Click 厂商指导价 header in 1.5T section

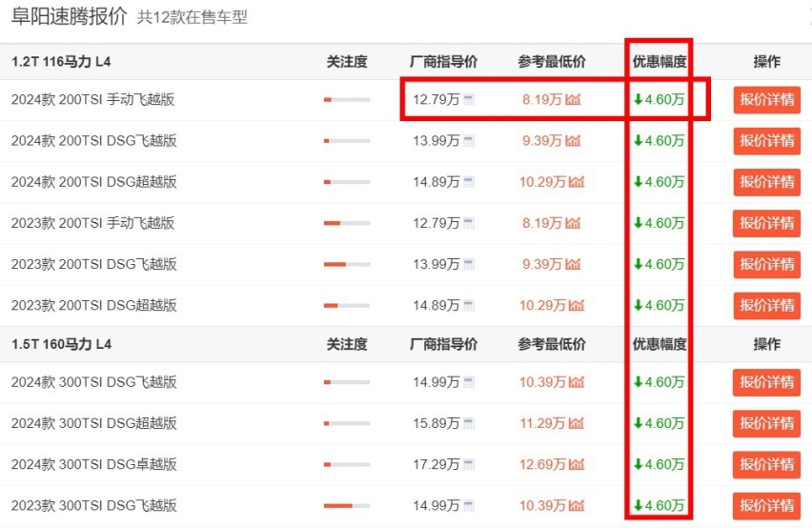click(443, 344)
